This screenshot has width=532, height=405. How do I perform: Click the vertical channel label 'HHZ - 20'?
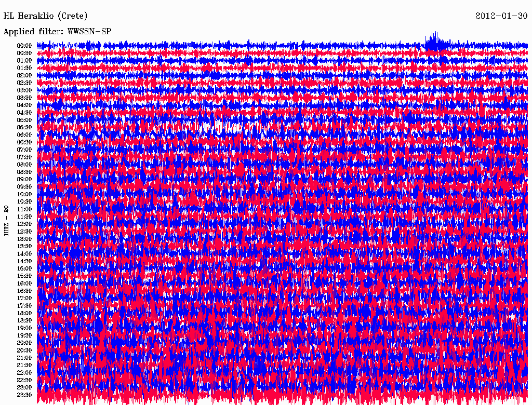coord(6,221)
